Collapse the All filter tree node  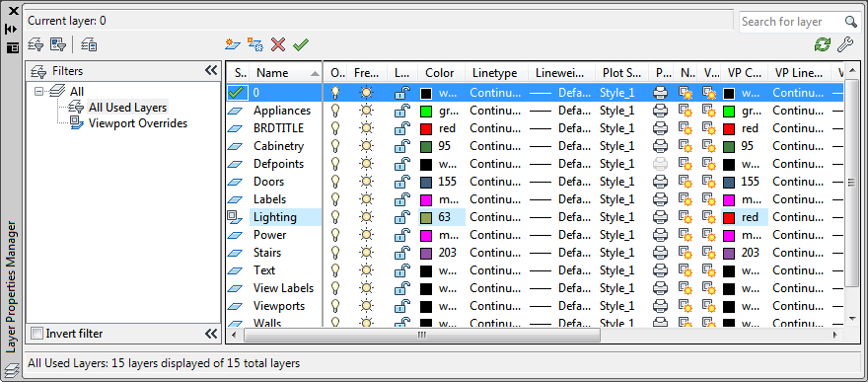(x=38, y=92)
